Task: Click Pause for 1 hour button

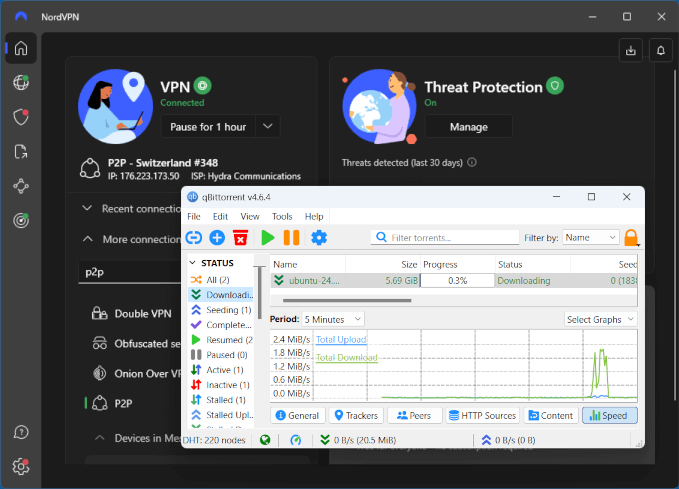Action: point(208,126)
